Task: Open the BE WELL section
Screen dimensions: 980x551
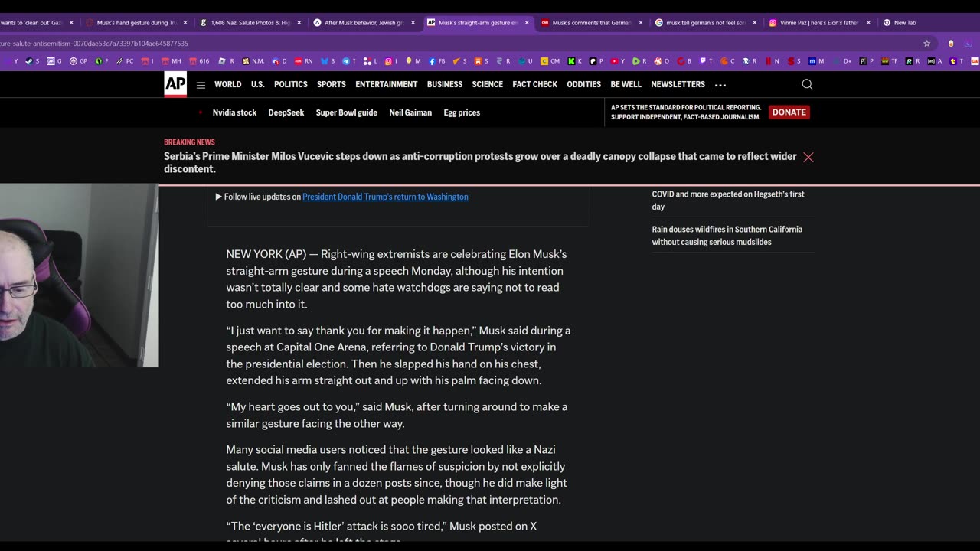Action: coord(626,84)
